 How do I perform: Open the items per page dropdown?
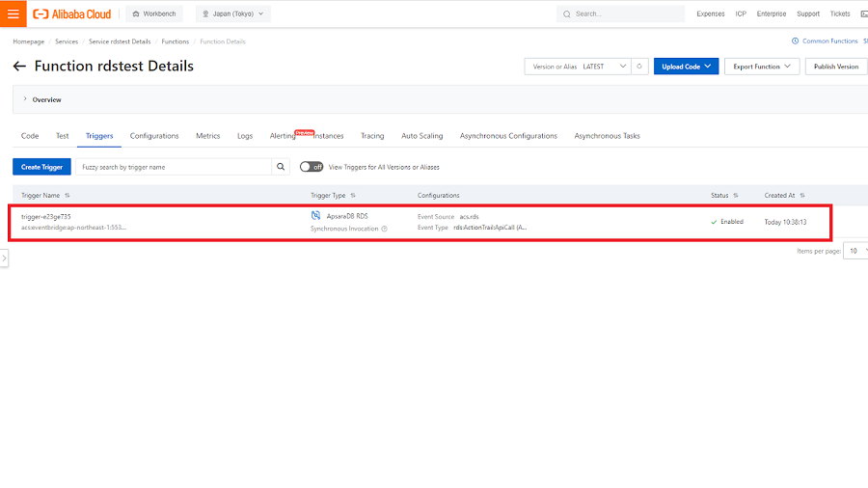click(855, 251)
